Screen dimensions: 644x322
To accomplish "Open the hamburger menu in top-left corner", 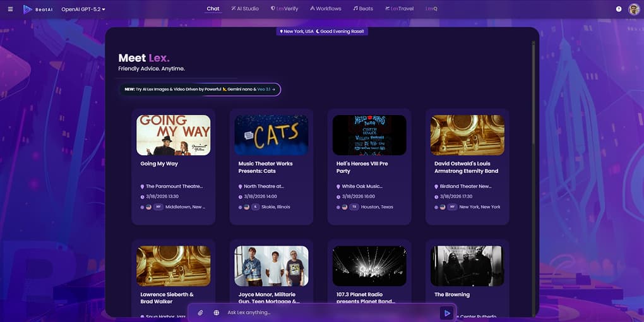I will tap(10, 9).
